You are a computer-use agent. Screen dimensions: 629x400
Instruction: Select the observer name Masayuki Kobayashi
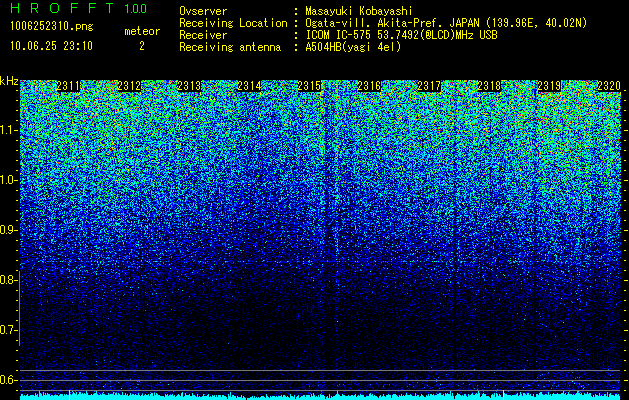click(359, 11)
